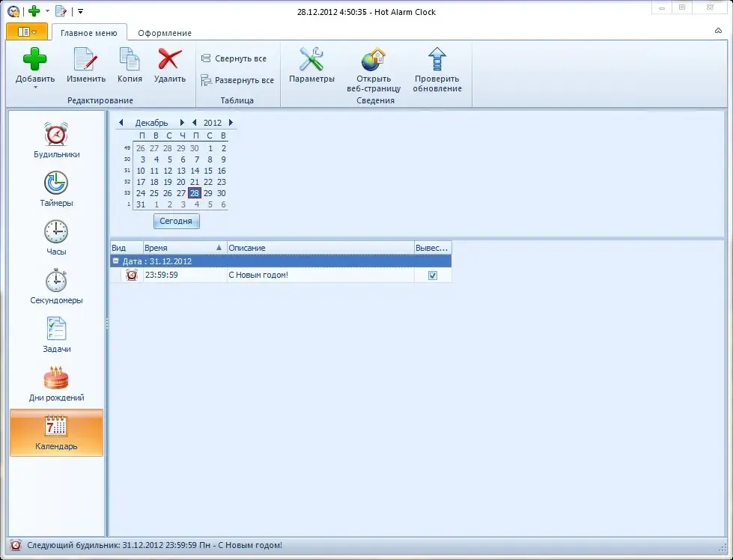The width and height of the screenshot is (733, 560).
Task: Select day 31 in December calendar
Action: (141, 204)
